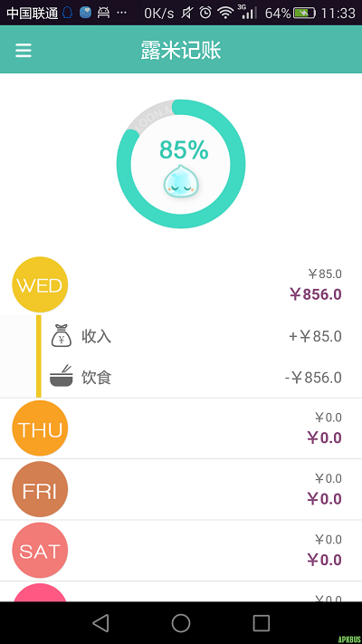
Task: Tap the partially visible pink day circle
Action: pyautogui.click(x=40, y=592)
